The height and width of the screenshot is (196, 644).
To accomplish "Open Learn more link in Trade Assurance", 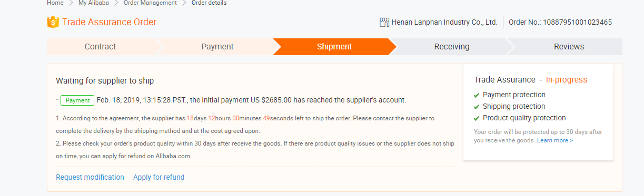I will (x=555, y=141).
